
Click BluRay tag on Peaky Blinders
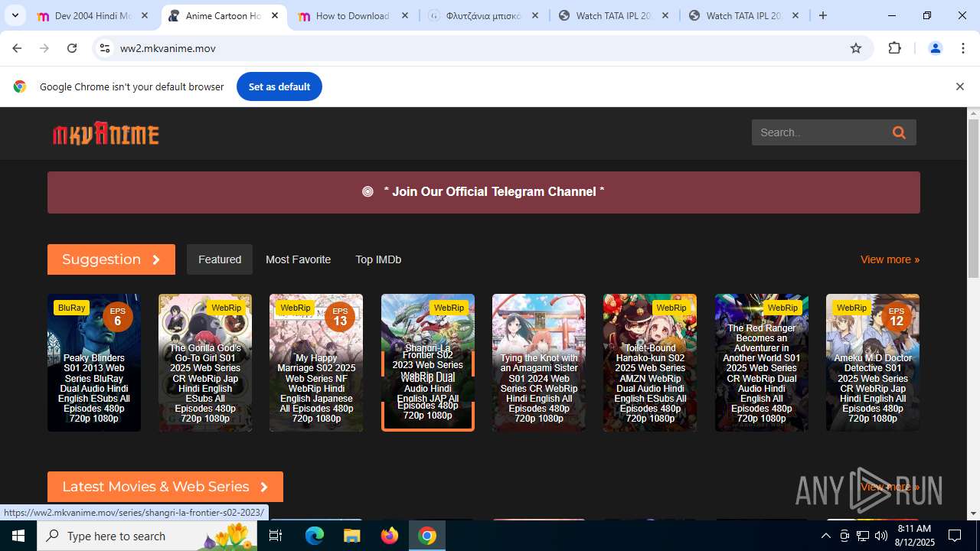[x=71, y=308]
